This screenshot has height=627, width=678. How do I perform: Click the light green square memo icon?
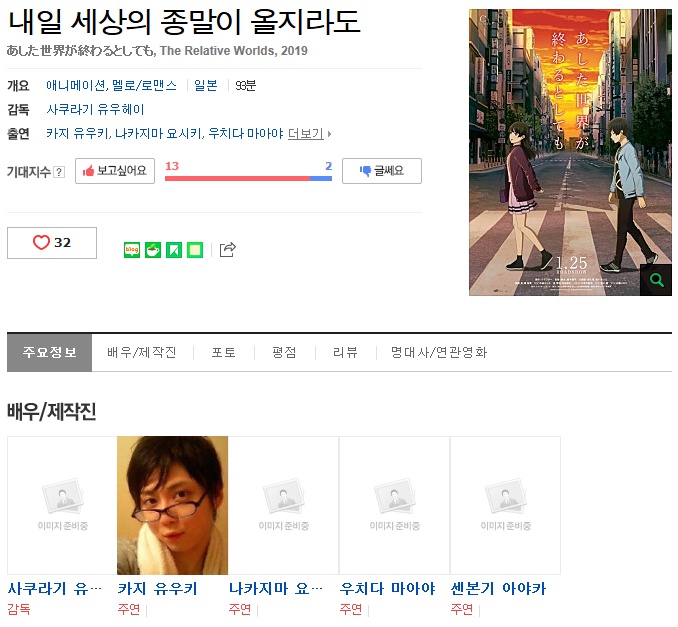click(x=195, y=250)
